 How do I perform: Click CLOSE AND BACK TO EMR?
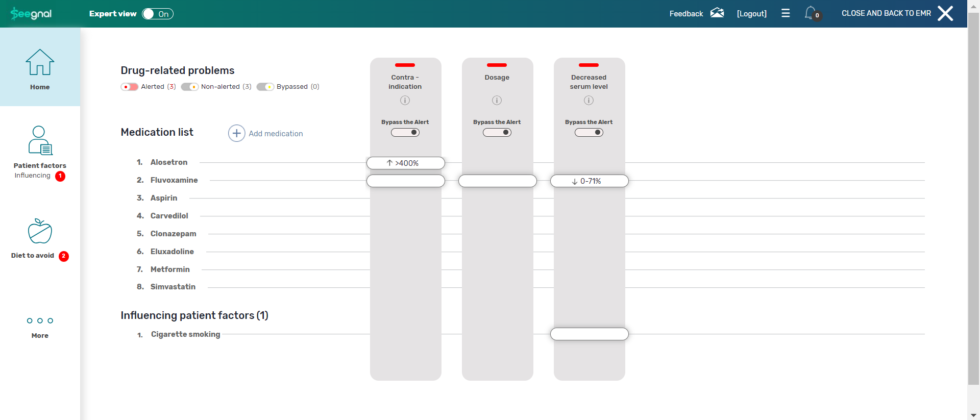886,13
